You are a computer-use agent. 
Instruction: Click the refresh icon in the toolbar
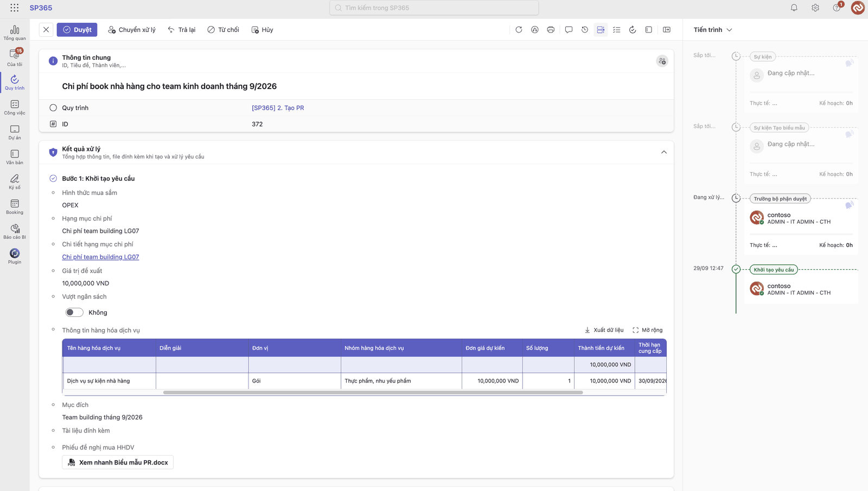click(x=519, y=30)
